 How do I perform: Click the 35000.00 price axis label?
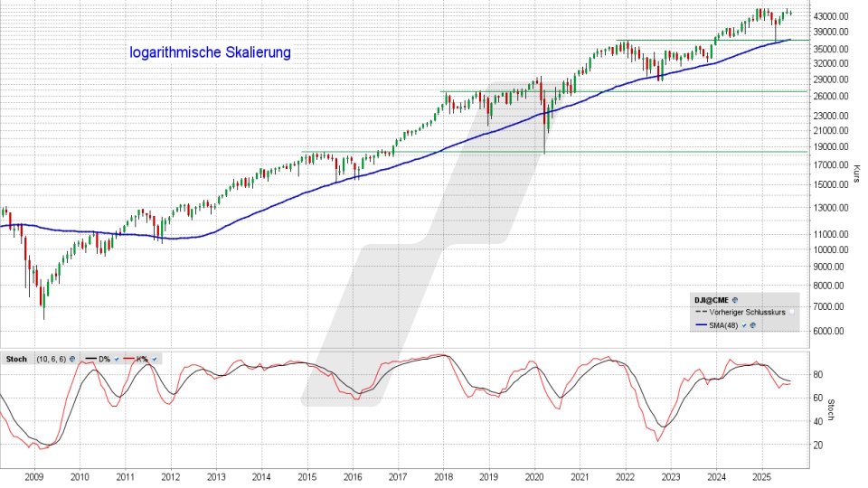click(831, 49)
